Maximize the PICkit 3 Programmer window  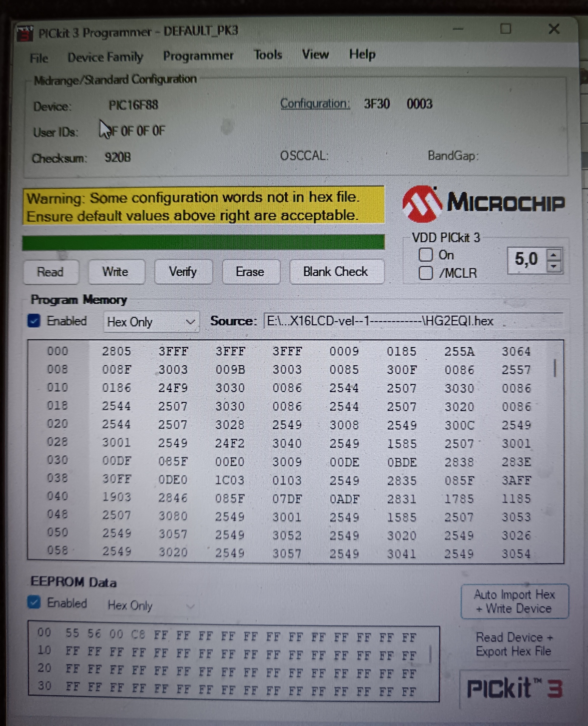coord(506,29)
